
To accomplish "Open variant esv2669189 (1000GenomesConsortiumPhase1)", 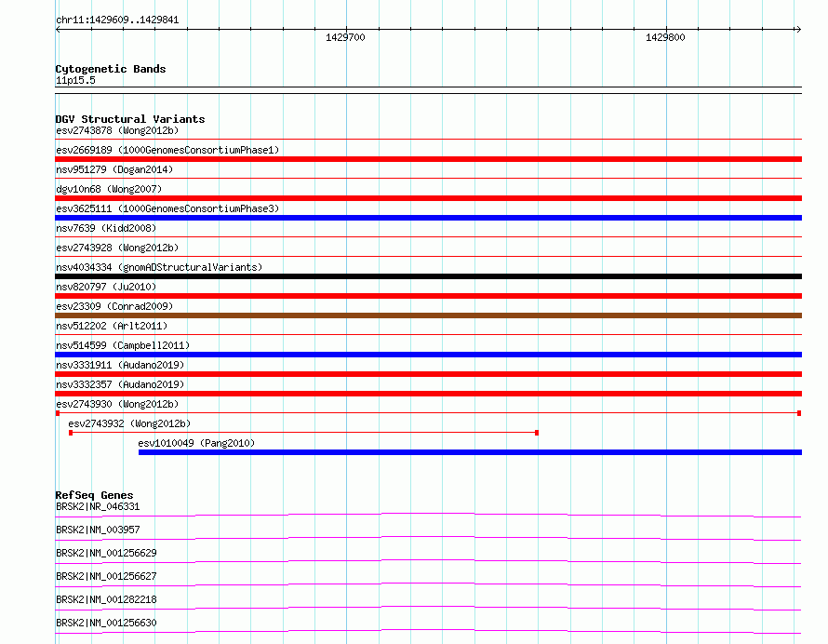I will [167, 150].
